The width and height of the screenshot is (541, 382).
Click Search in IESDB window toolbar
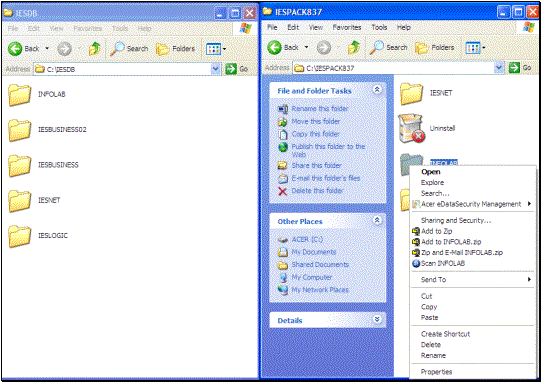point(129,49)
